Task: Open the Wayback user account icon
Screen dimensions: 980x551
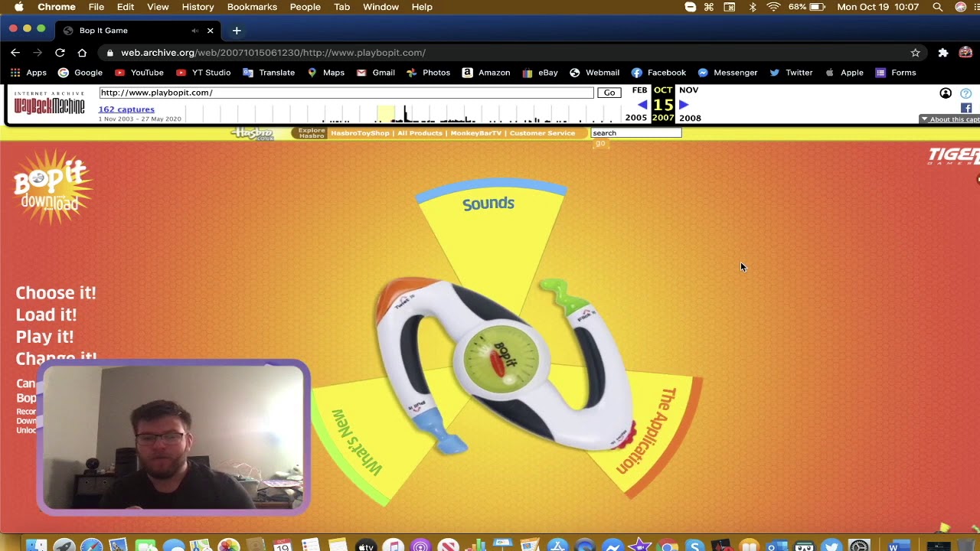Action: point(946,93)
